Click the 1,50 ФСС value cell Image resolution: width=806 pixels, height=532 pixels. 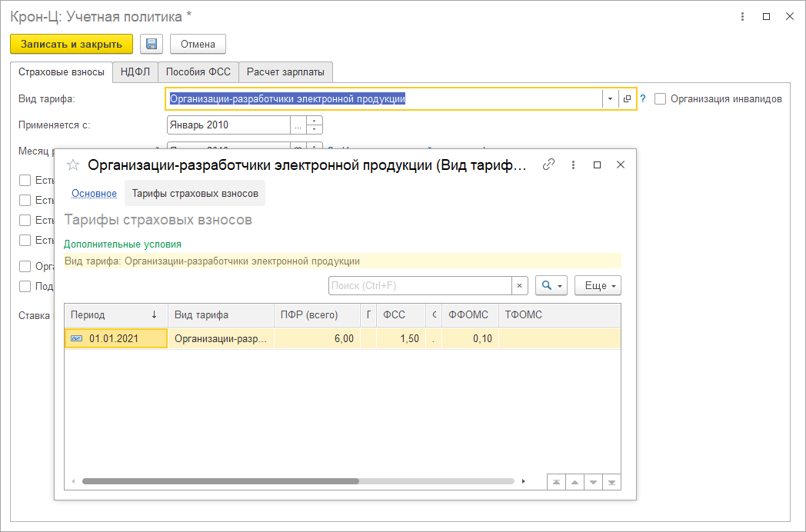[401, 339]
